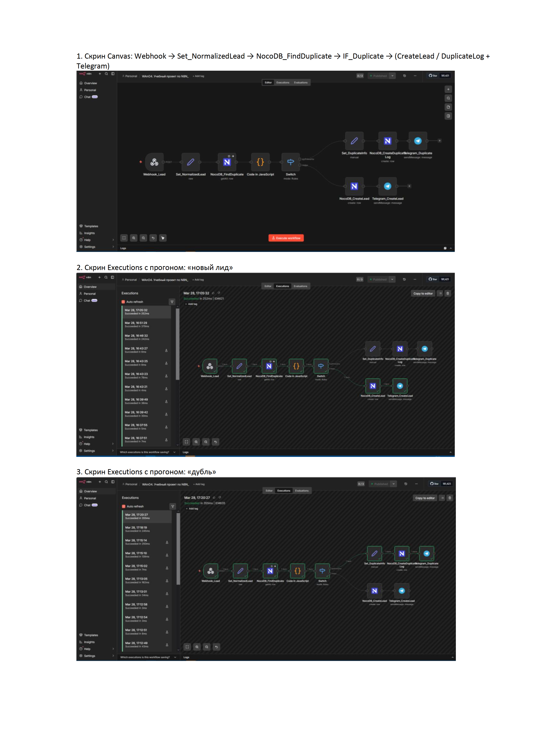Click fit-to-view icon in the first Canvas screenshot
The image size is (535, 756).
[x=124, y=238]
